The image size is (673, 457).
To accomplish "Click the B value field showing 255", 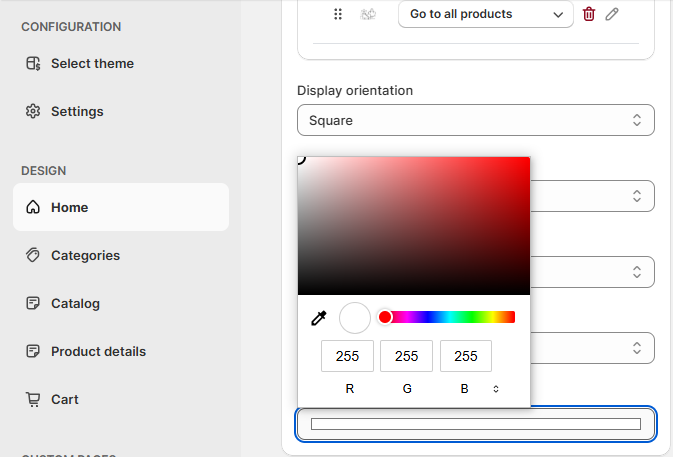I will click(466, 356).
